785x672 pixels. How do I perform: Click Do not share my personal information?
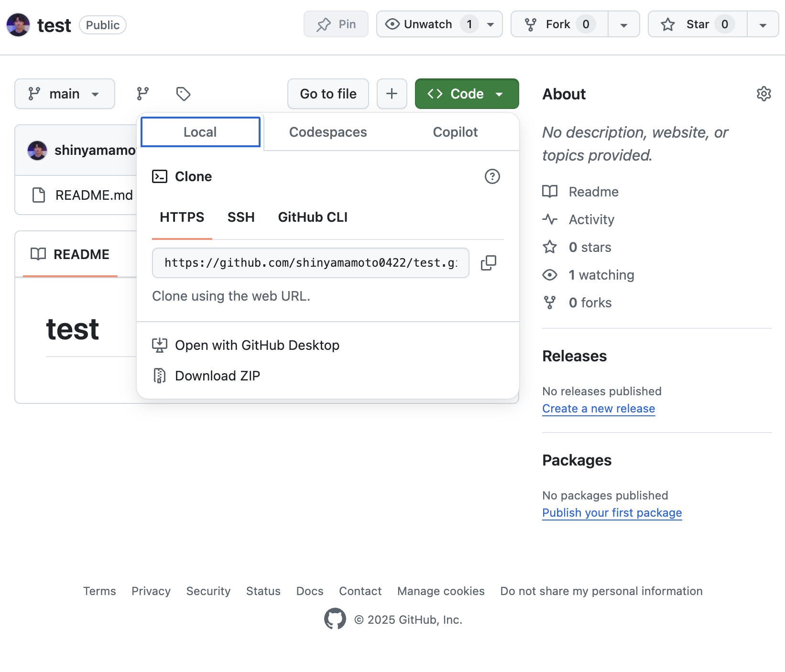601,591
